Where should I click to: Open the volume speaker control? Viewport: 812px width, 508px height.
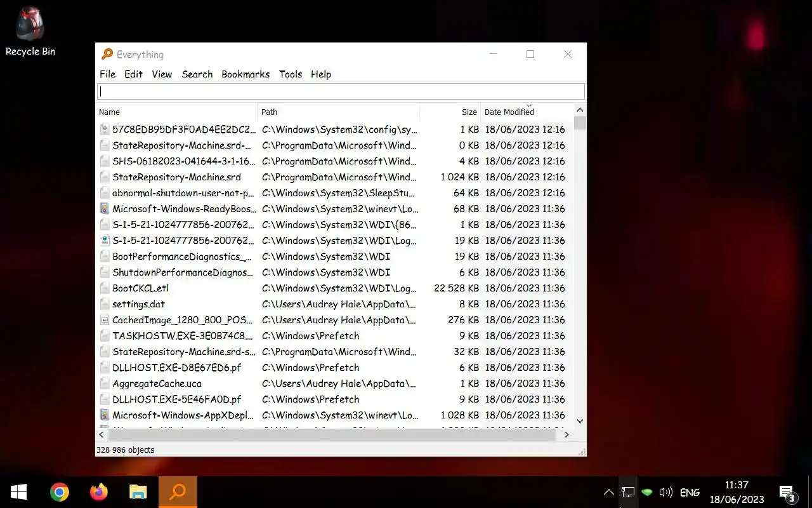coord(666,492)
